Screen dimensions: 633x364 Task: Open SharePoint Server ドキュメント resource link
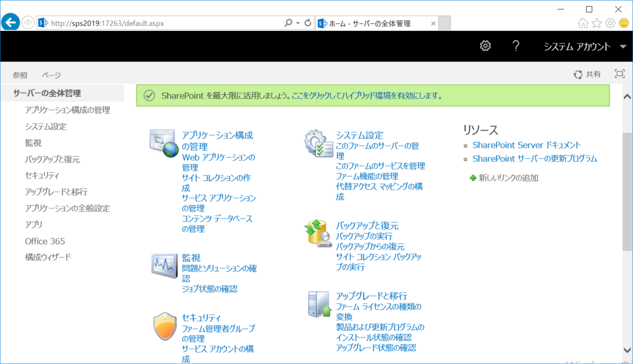tap(527, 145)
